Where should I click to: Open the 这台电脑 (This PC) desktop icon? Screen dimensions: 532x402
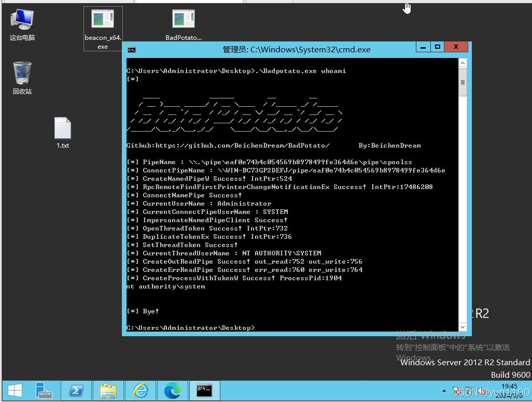tap(22, 25)
